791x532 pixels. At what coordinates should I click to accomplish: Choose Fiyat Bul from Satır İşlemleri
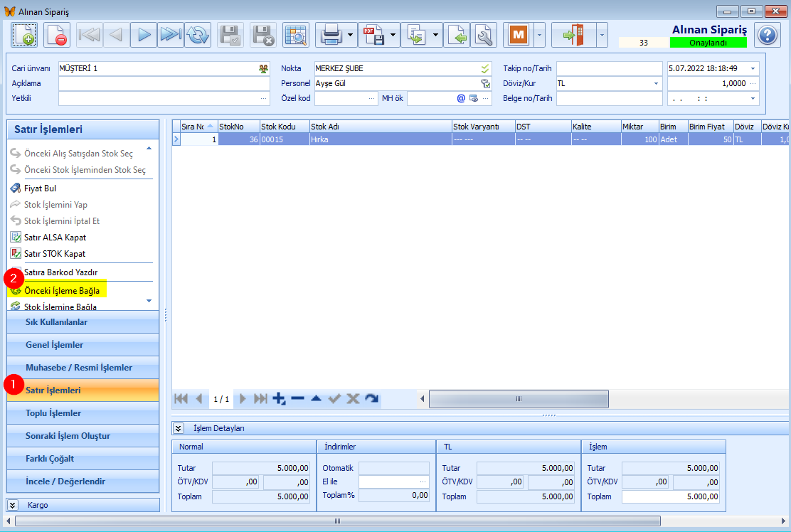pos(40,188)
